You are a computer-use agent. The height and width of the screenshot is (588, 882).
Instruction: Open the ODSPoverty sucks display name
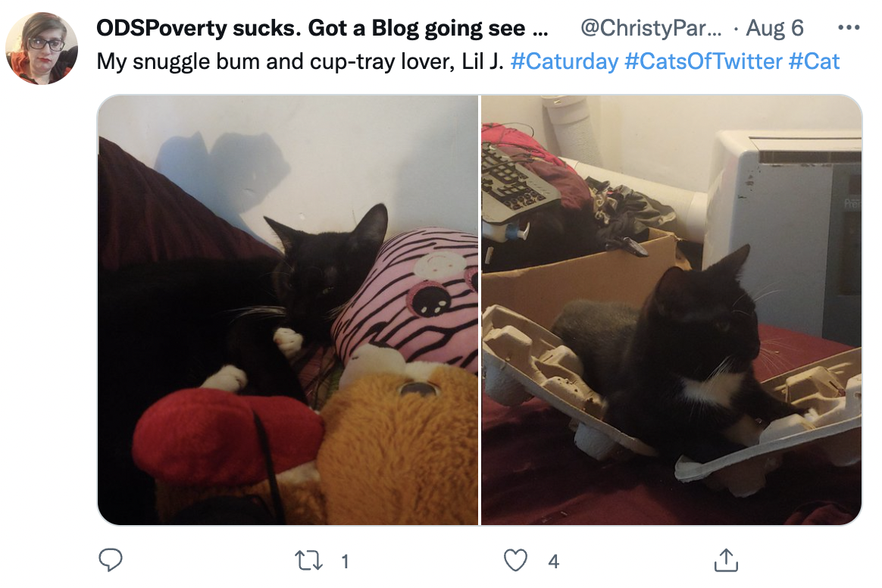(x=322, y=28)
